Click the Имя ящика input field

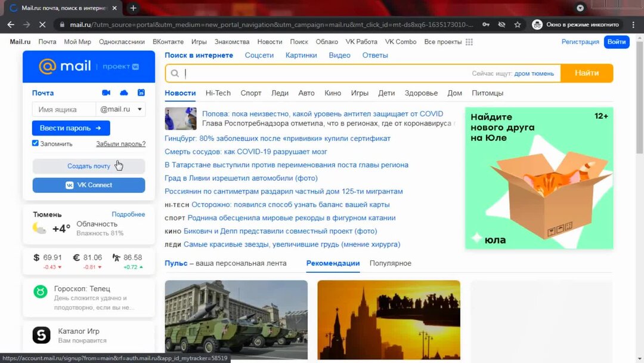(x=64, y=109)
